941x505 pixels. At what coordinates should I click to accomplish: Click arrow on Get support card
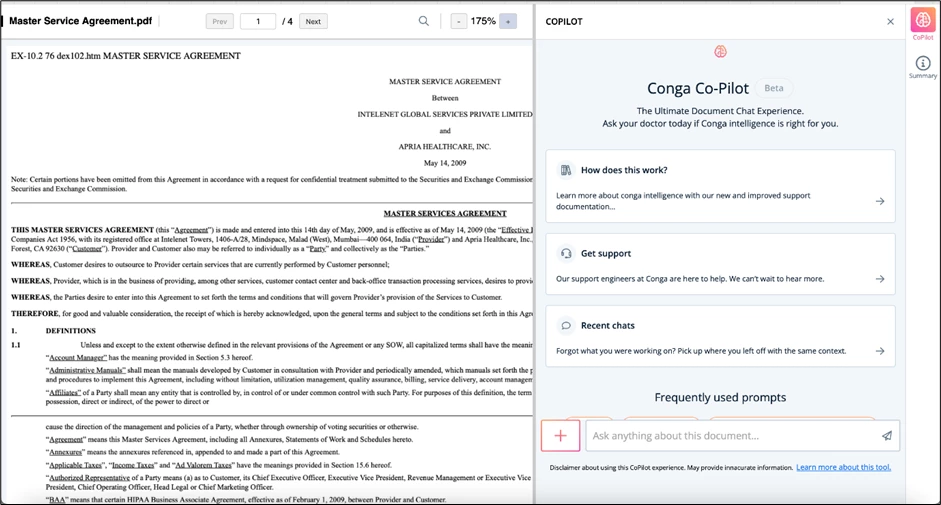(x=880, y=279)
